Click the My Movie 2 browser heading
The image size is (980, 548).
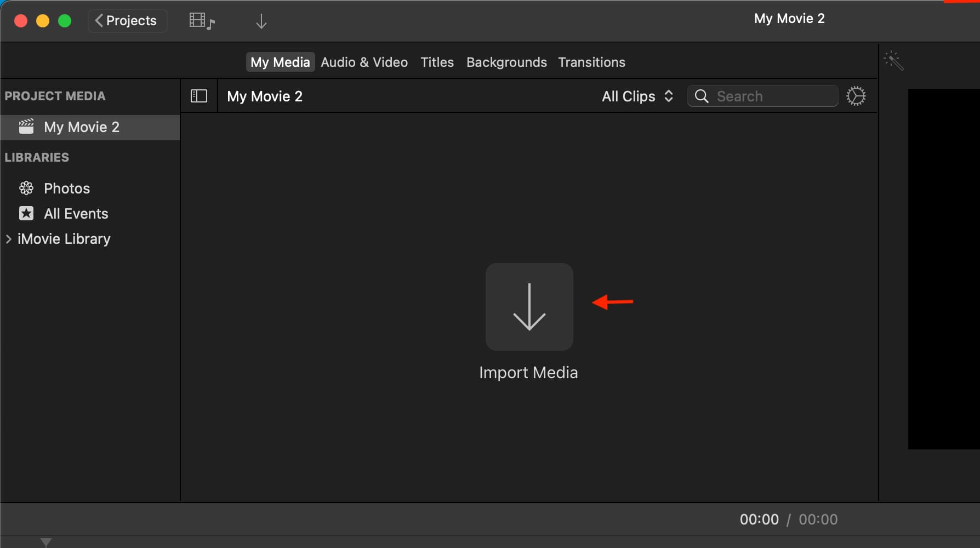[265, 96]
